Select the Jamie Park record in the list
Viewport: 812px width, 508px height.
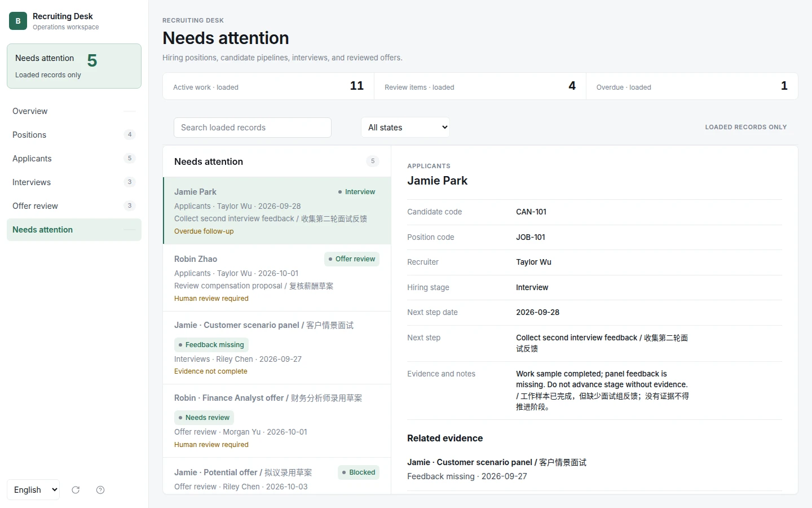point(277,211)
